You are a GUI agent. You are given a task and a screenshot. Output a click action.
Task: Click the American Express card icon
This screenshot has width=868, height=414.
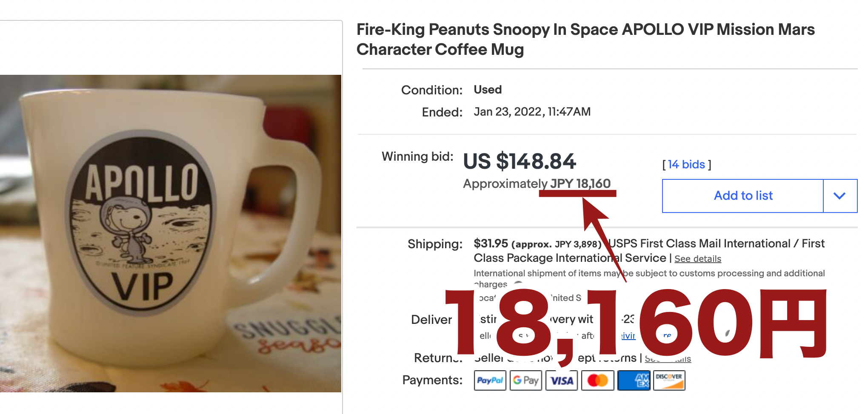(x=634, y=380)
